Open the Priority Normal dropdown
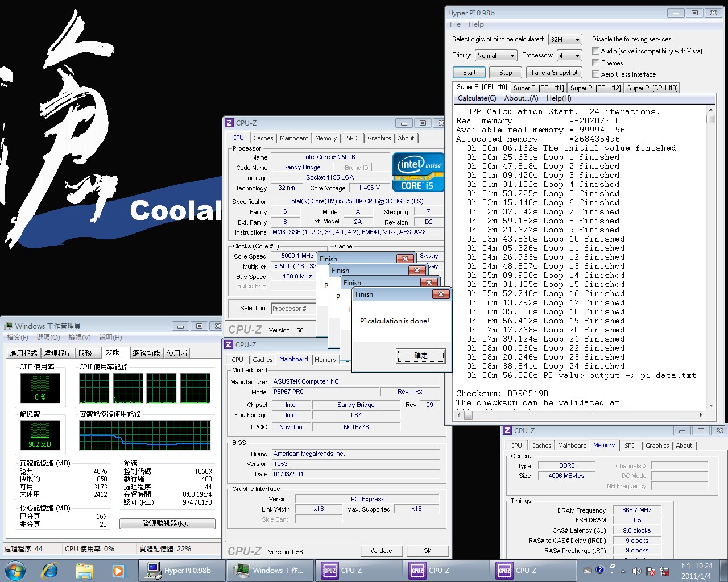728x582 pixels. (496, 55)
